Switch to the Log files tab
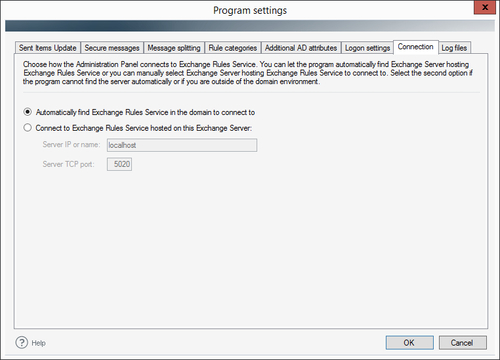Viewport: 500px width, 360px height. pos(454,48)
